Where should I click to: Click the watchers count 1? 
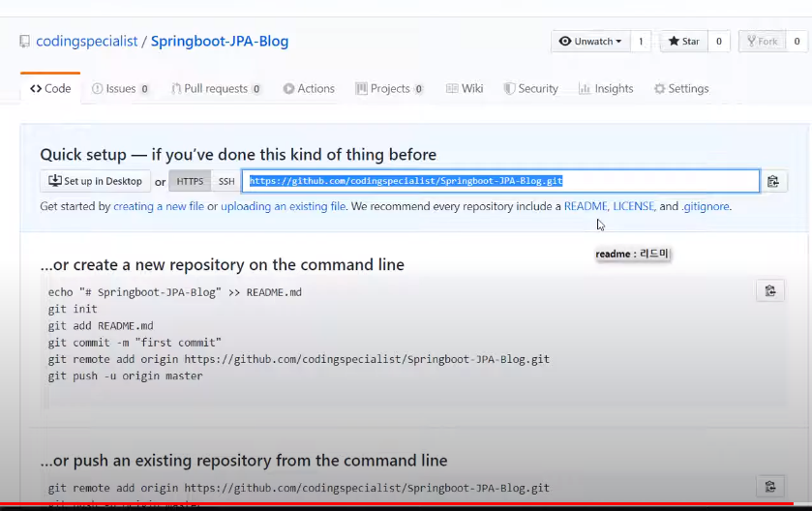click(x=641, y=42)
